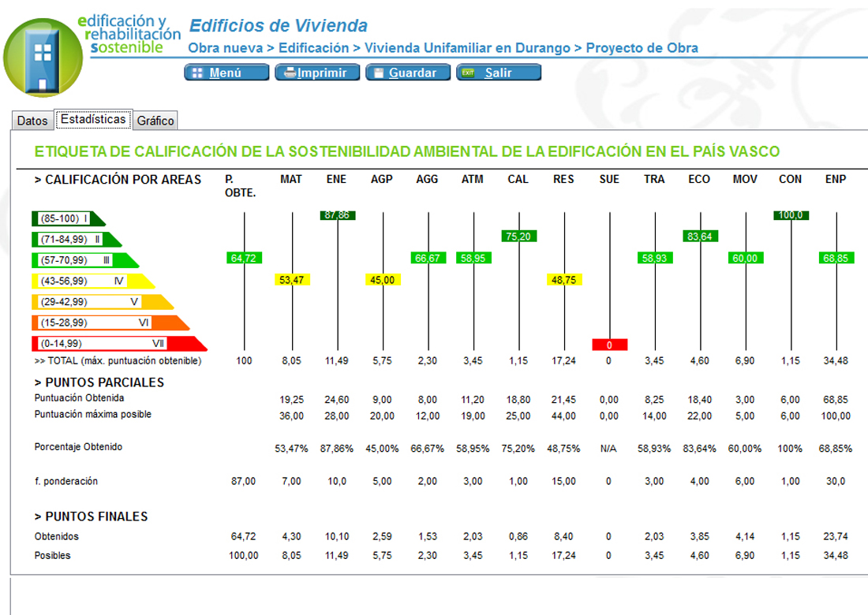Click the green 68,85 ENP marker
Screen dimensions: 868x615
tap(836, 259)
